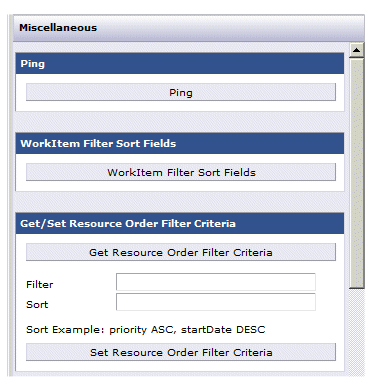Click the scrollbar up arrow

pos(356,50)
